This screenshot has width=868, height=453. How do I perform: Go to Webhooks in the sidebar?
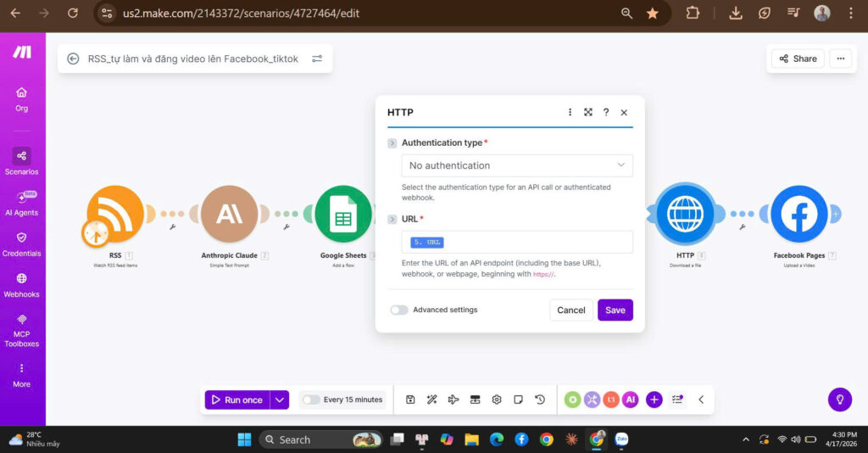[x=21, y=284]
